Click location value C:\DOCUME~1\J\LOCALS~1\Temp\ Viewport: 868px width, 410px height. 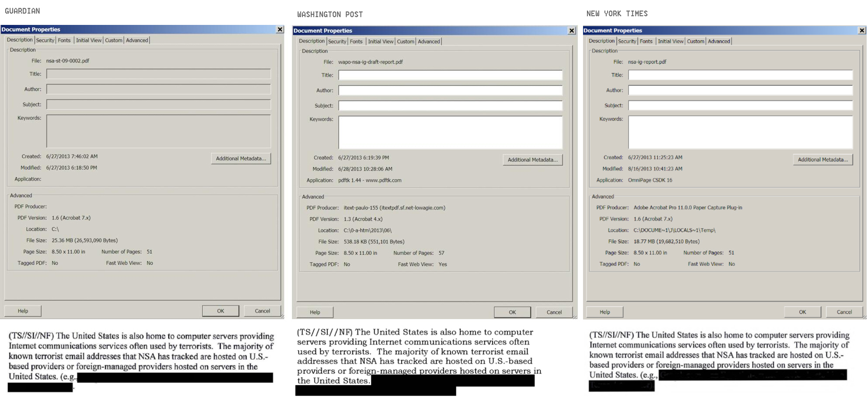(x=674, y=230)
